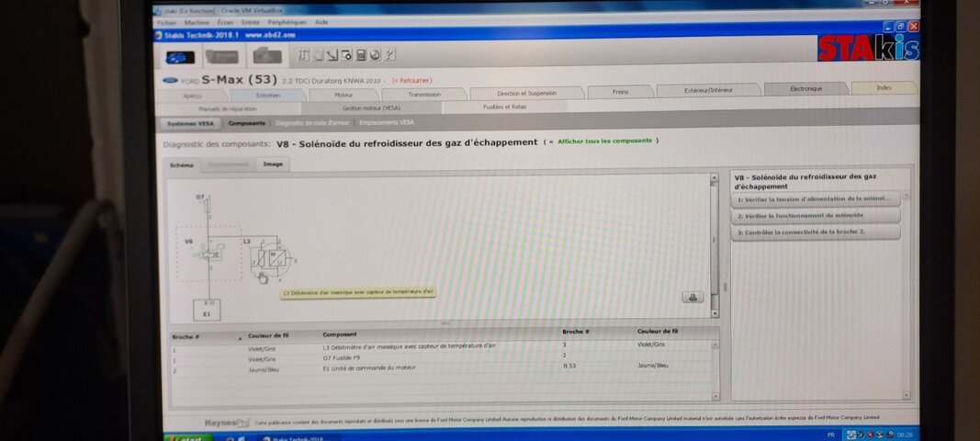Select the Image tab
The width and height of the screenshot is (980, 441).
pyautogui.click(x=273, y=164)
